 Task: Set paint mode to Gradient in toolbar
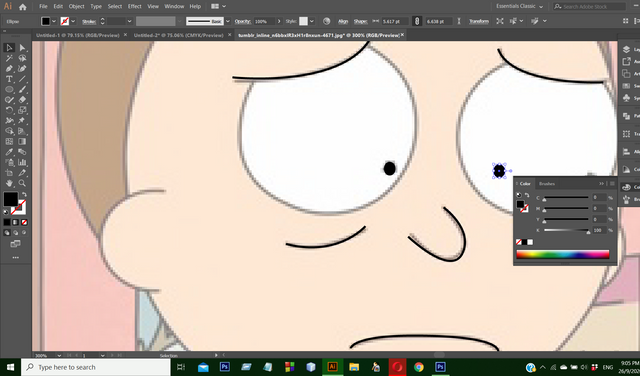(x=16, y=222)
